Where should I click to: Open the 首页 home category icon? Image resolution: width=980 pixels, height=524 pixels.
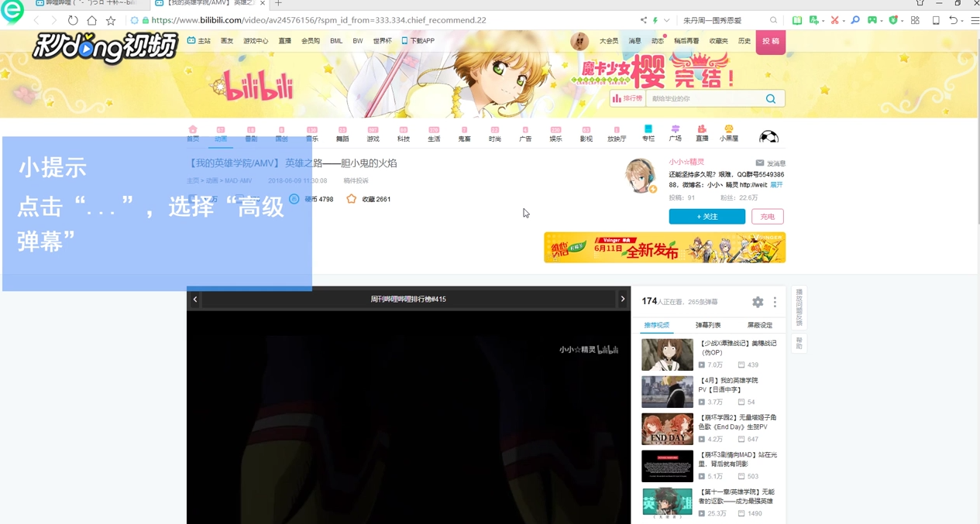[x=193, y=134]
